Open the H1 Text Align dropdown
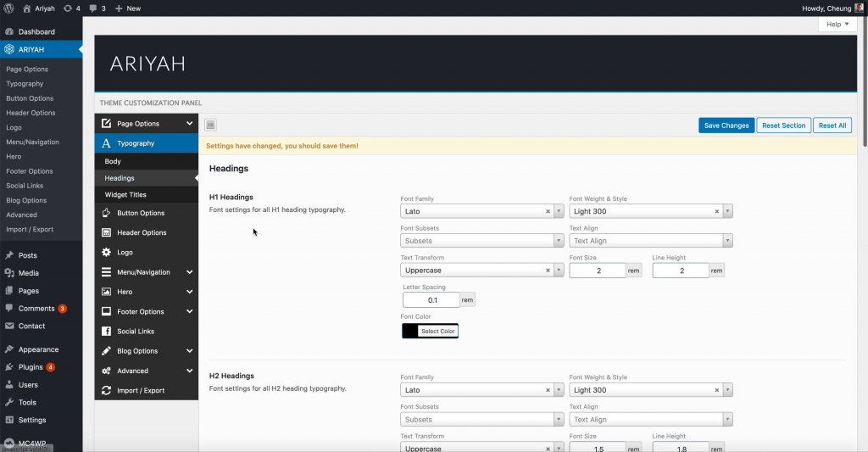The height and width of the screenshot is (452, 868). tap(650, 241)
